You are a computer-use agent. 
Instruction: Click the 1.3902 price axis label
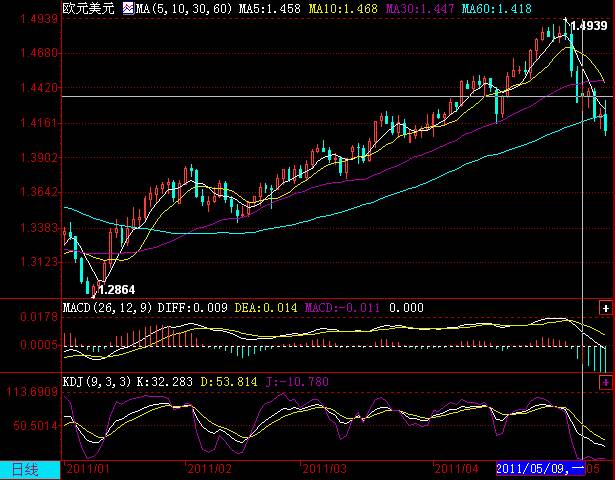click(x=39, y=158)
